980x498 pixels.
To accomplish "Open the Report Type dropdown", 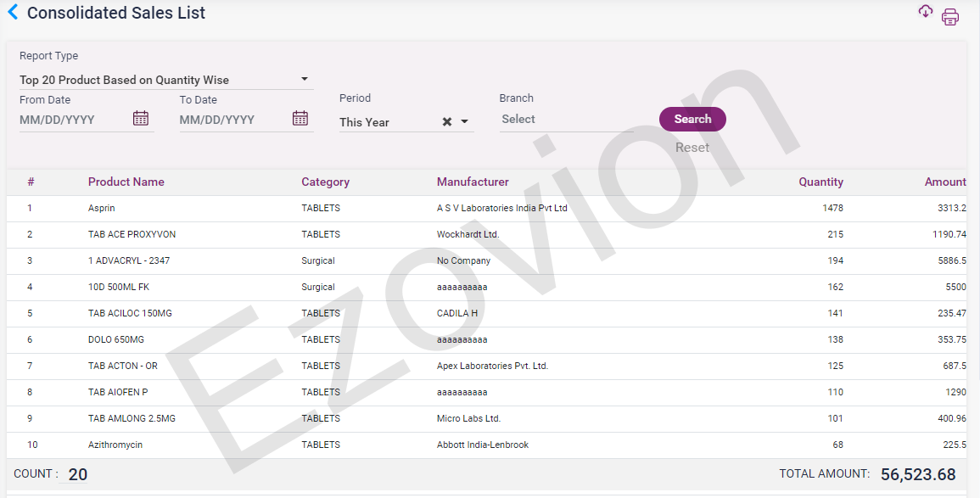I will [x=303, y=79].
